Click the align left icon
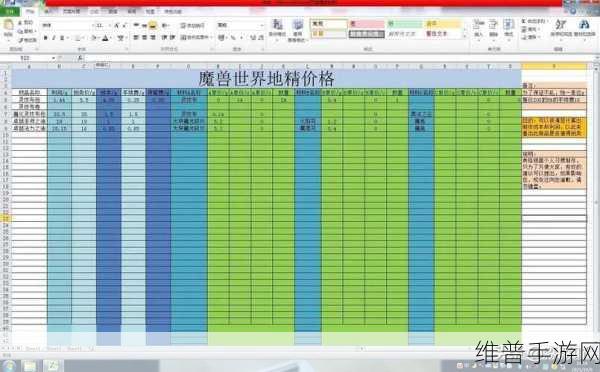Screen dimensions: 600x372 (x=135, y=38)
